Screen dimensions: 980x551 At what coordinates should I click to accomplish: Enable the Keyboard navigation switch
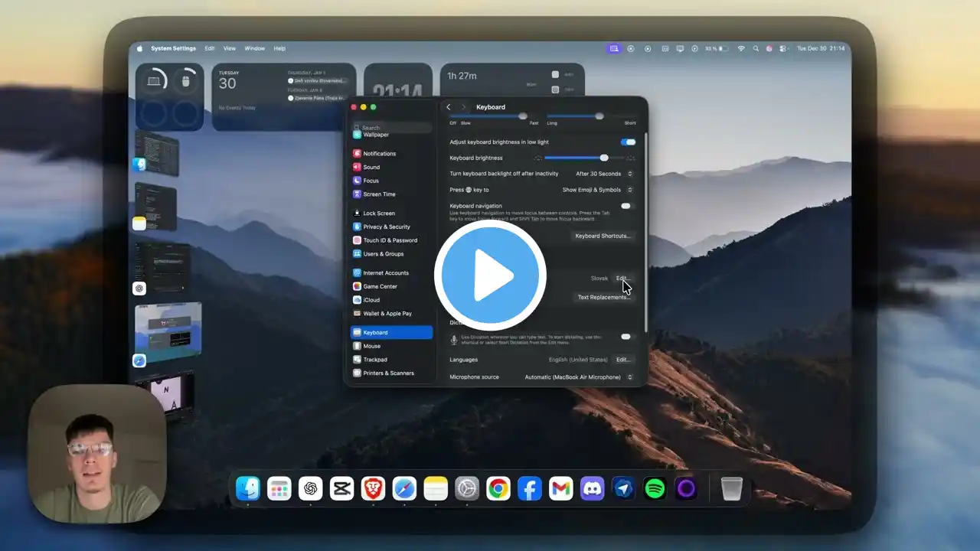click(x=627, y=206)
